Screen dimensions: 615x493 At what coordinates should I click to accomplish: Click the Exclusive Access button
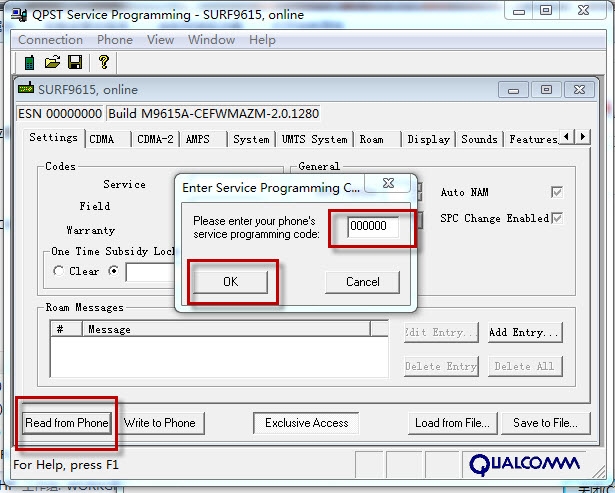coord(306,423)
